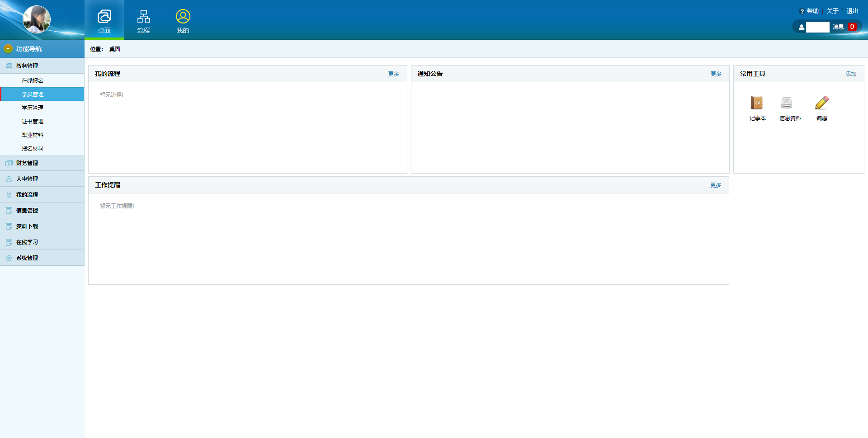Click 添加 link in 常用工具 panel
The image size is (868, 438).
pyautogui.click(x=851, y=74)
